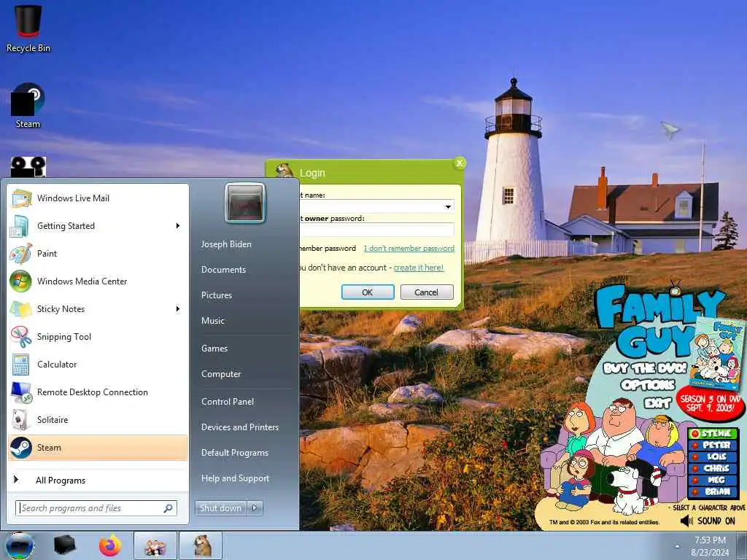Screen dimensions: 747x560
Task: Open Windows Media Center icon
Action: coord(21,281)
